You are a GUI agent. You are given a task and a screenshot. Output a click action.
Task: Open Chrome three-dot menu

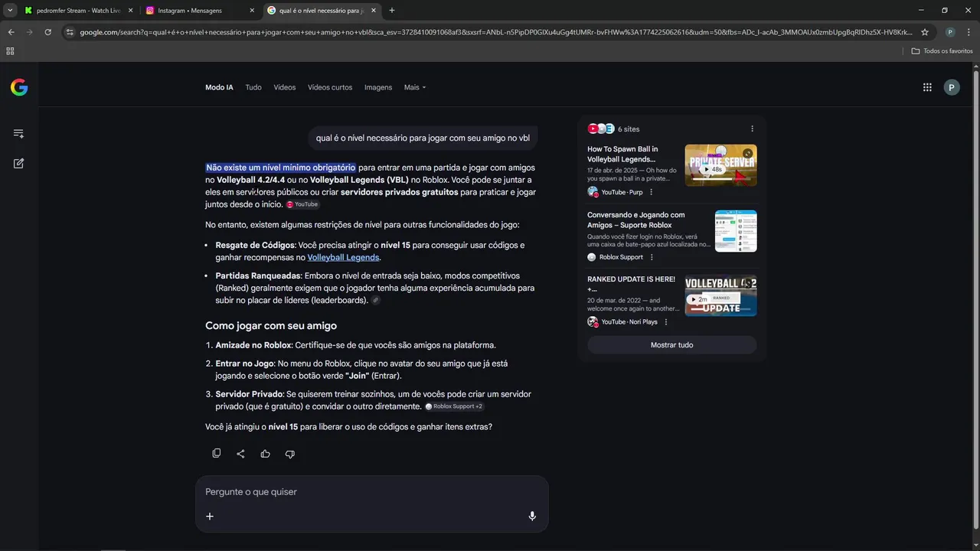[969, 32]
